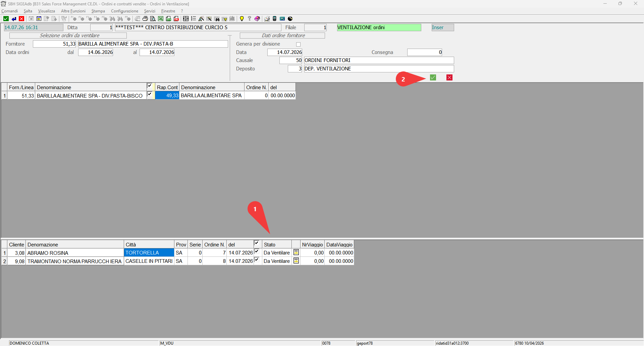The image size is (644, 346).
Task: Click the red X cancel toolbar icon
Action: [21, 19]
